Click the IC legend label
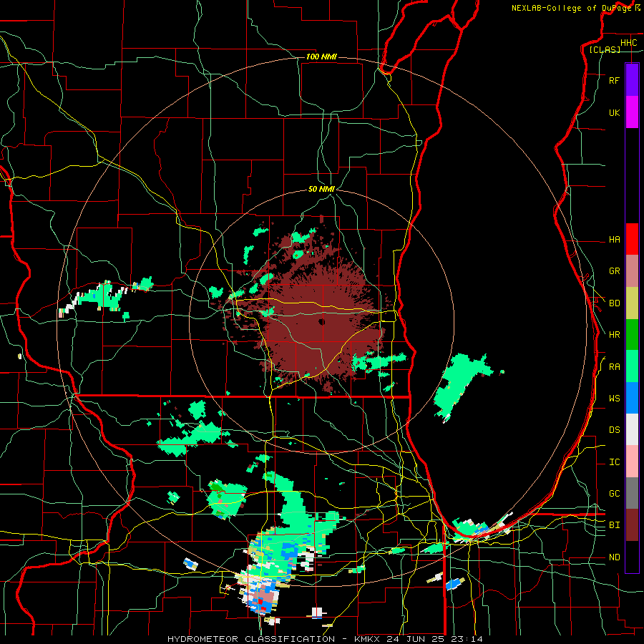This screenshot has height=644, width=644. tap(614, 462)
